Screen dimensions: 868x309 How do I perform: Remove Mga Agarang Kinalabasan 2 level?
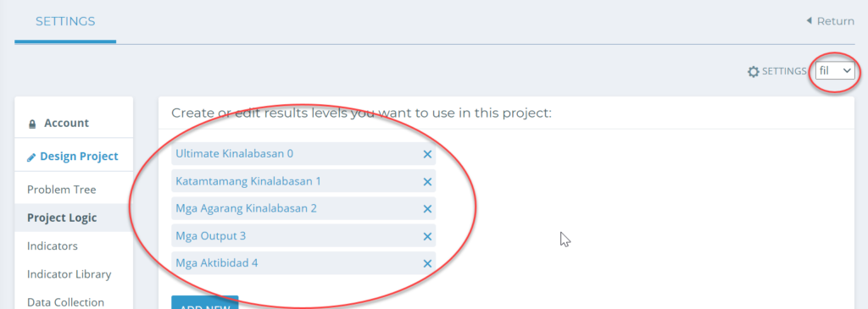coord(427,209)
